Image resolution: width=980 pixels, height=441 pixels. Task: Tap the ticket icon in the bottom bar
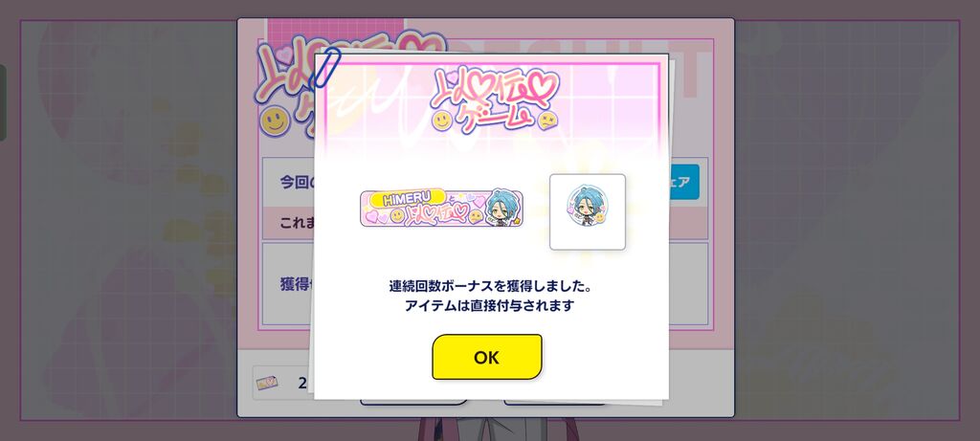pyautogui.click(x=267, y=383)
